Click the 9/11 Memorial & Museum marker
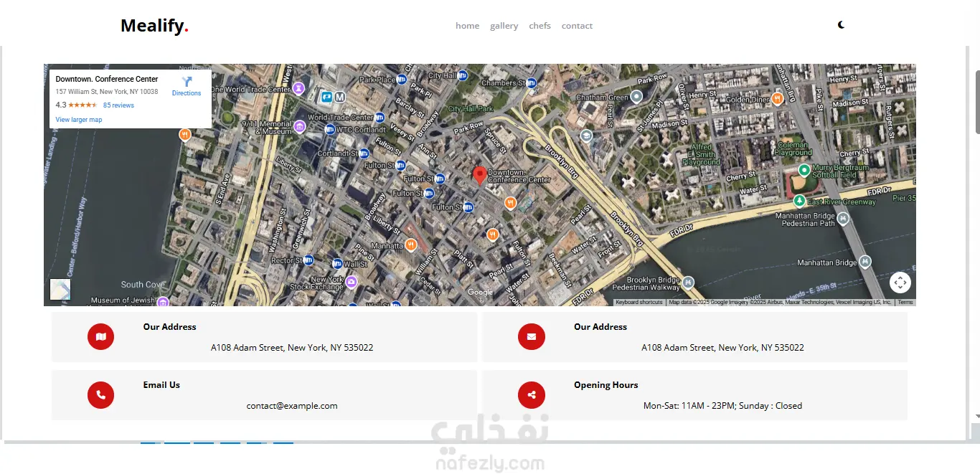Screen dimensions: 980x474 pos(300,126)
